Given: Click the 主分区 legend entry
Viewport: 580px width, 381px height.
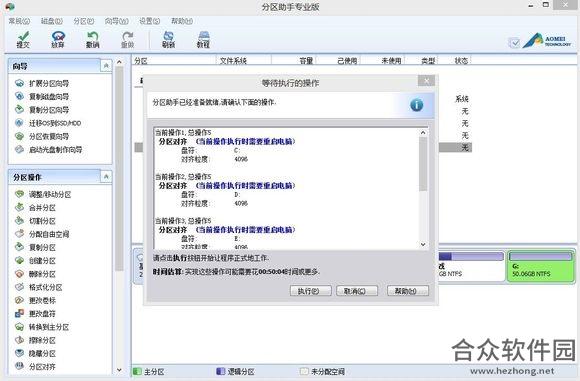Looking at the screenshot, I should tap(149, 371).
